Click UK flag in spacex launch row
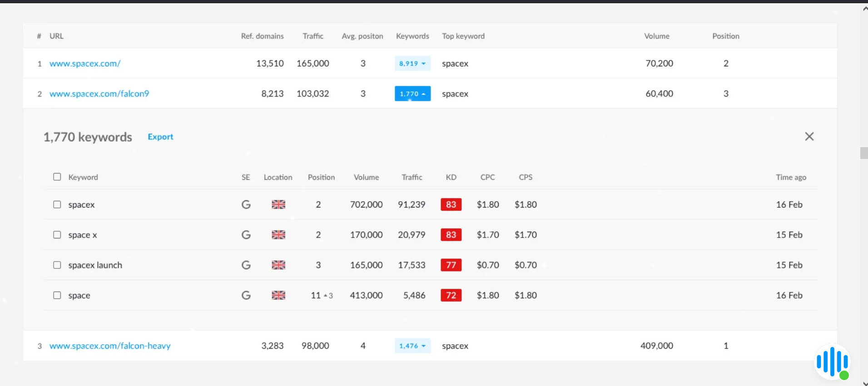 (278, 265)
